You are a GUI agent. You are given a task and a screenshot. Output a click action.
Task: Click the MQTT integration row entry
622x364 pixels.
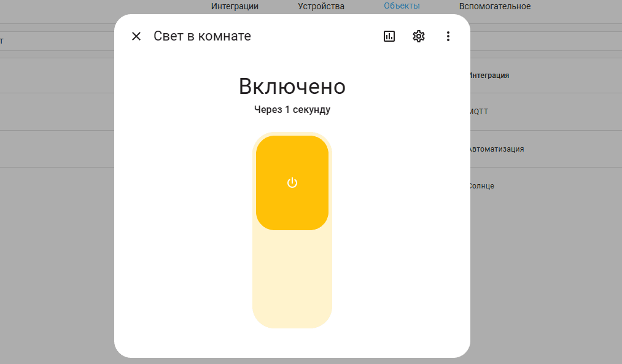(480, 112)
